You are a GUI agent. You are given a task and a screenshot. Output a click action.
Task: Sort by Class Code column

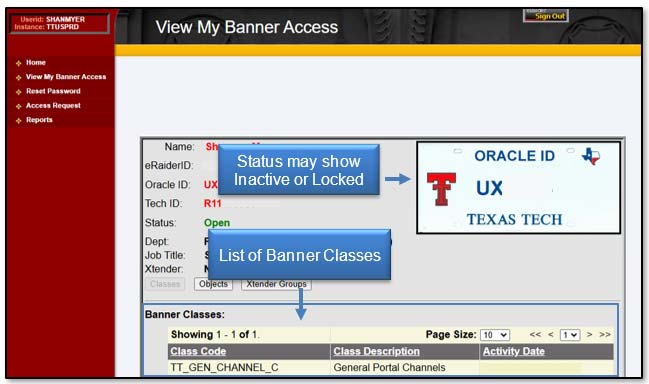(x=198, y=351)
